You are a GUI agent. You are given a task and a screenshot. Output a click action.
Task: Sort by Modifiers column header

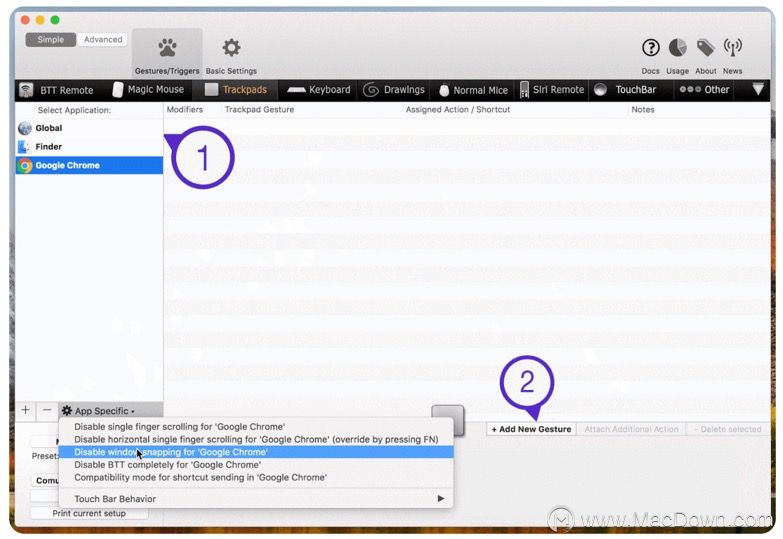coord(185,109)
